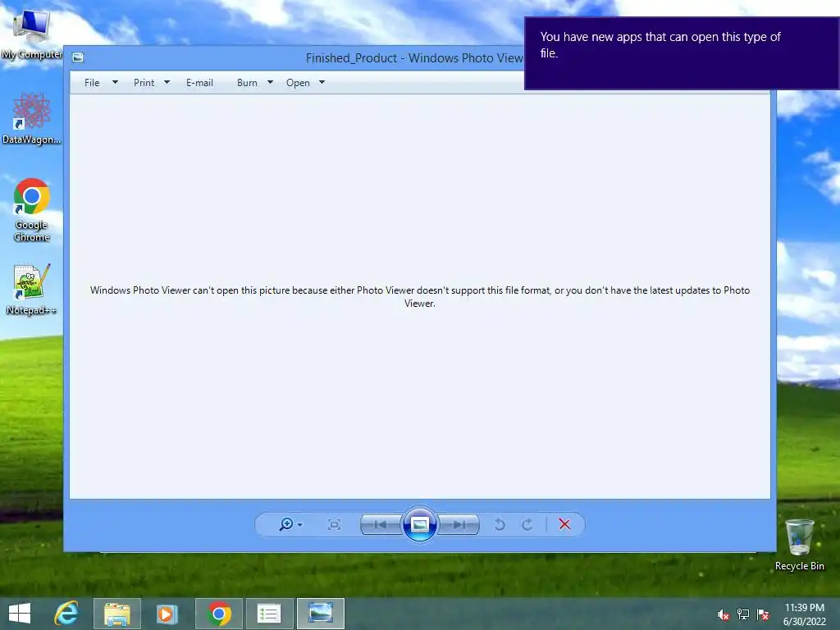Expand the Burn dropdown arrow

pos(270,83)
